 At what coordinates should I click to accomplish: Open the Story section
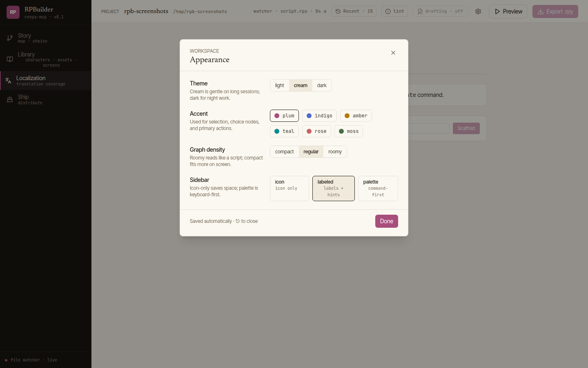pyautogui.click(x=46, y=38)
